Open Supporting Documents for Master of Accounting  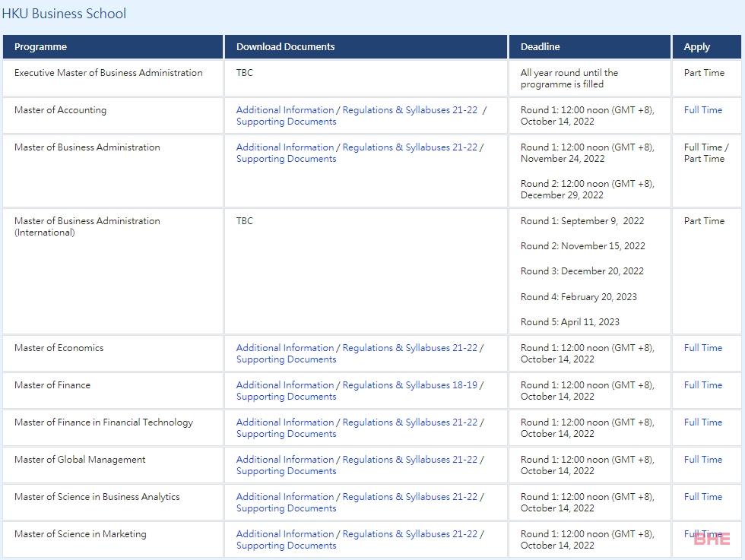click(x=286, y=122)
